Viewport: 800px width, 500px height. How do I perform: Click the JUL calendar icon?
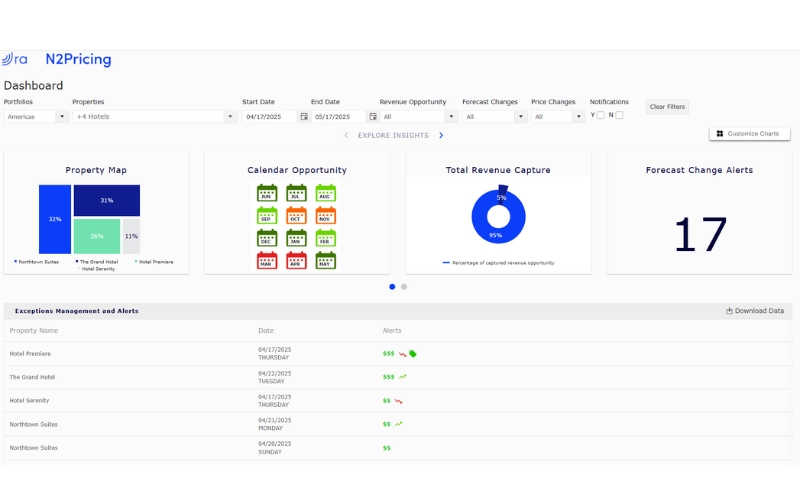pos(296,193)
